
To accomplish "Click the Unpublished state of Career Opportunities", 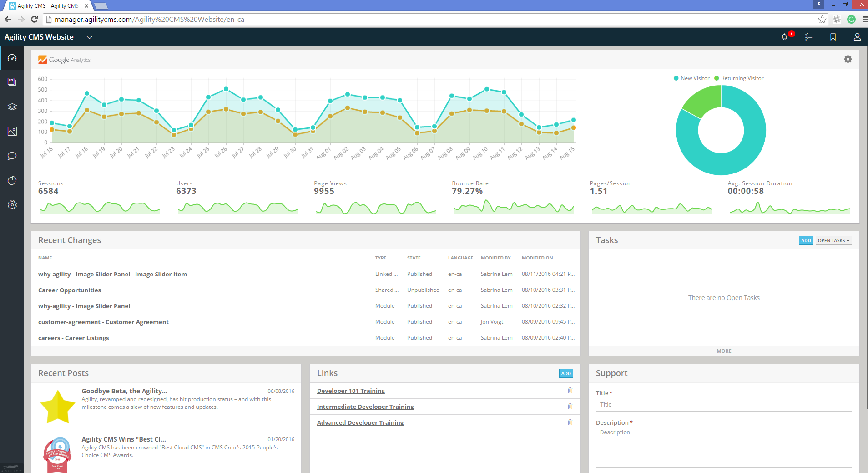I will (423, 290).
